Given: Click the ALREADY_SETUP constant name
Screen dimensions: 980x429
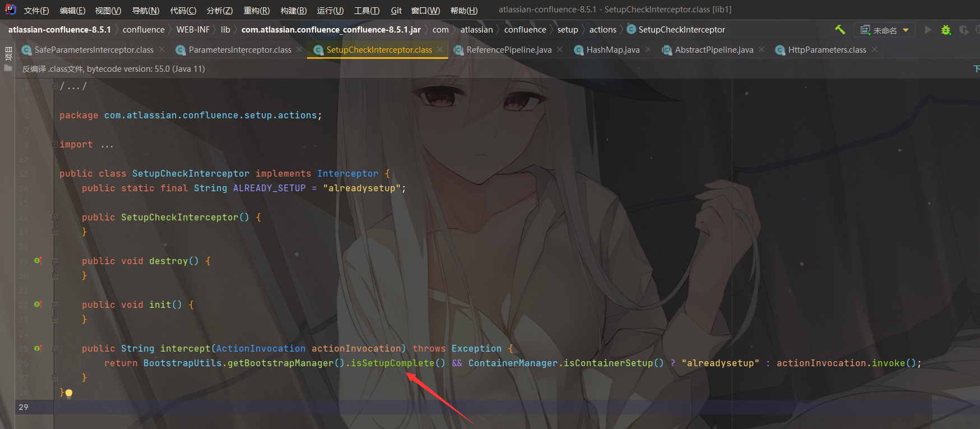Looking at the screenshot, I should 270,188.
